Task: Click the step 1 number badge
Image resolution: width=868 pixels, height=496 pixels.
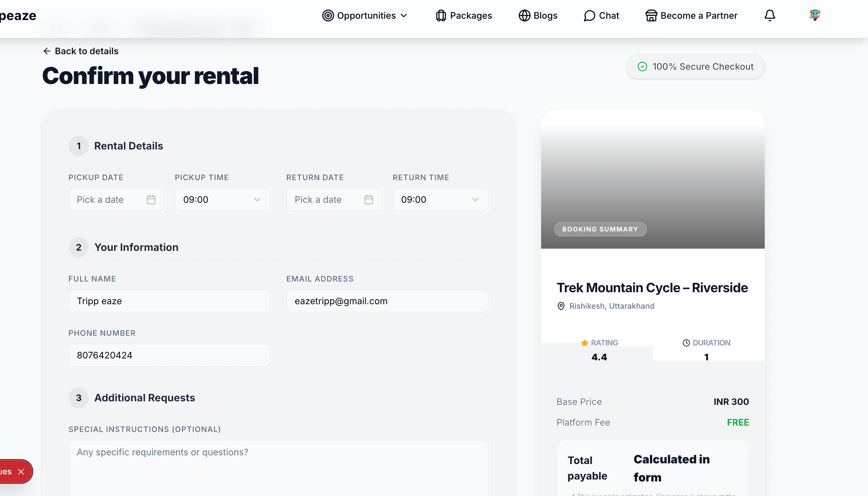Action: point(79,146)
